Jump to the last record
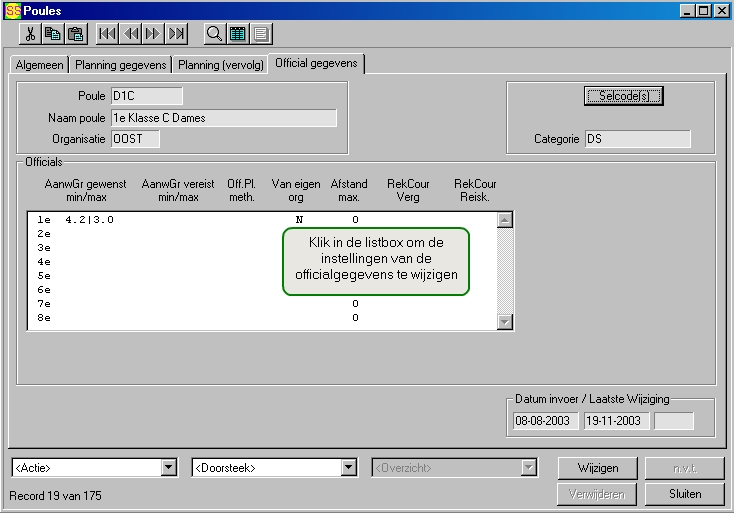Viewport: 734px width, 513px height. tap(177, 34)
